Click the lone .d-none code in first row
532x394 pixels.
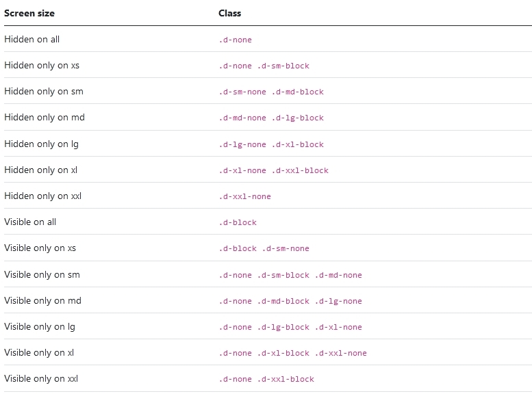point(236,40)
